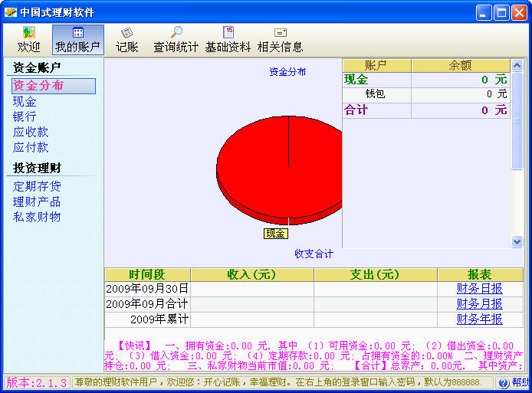Click the 相关信息 related info icon
Viewport: 532px width, 393px height.
pyautogui.click(x=280, y=39)
